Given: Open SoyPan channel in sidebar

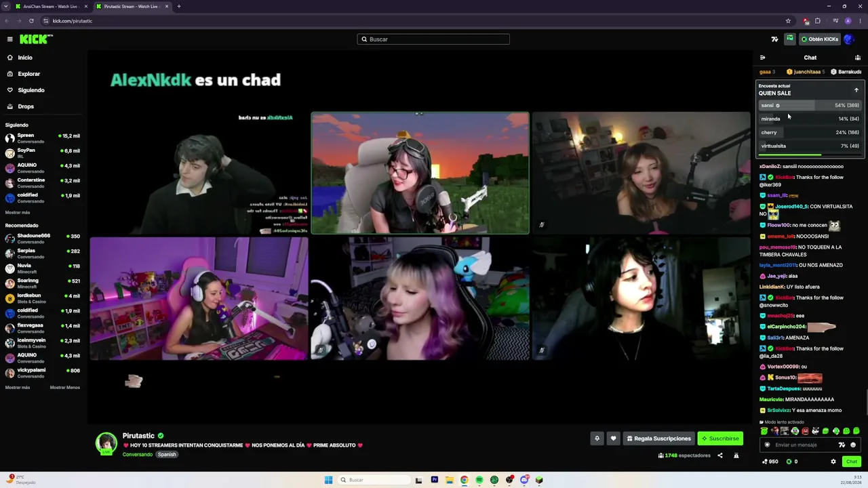Looking at the screenshot, I should 43,153.
